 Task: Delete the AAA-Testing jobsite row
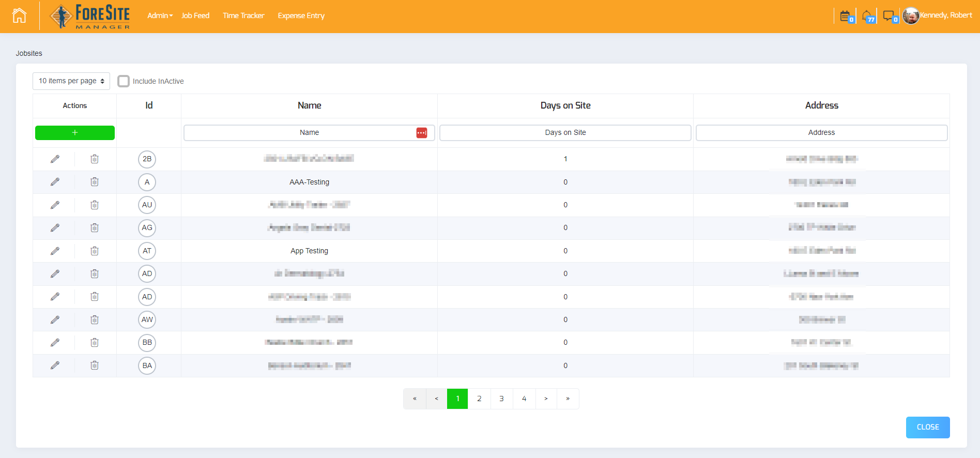click(x=95, y=182)
